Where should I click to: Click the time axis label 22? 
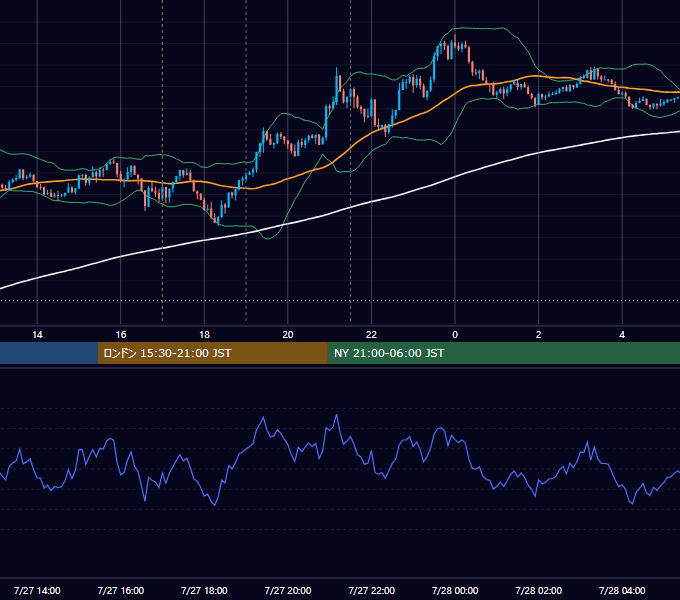[371, 335]
